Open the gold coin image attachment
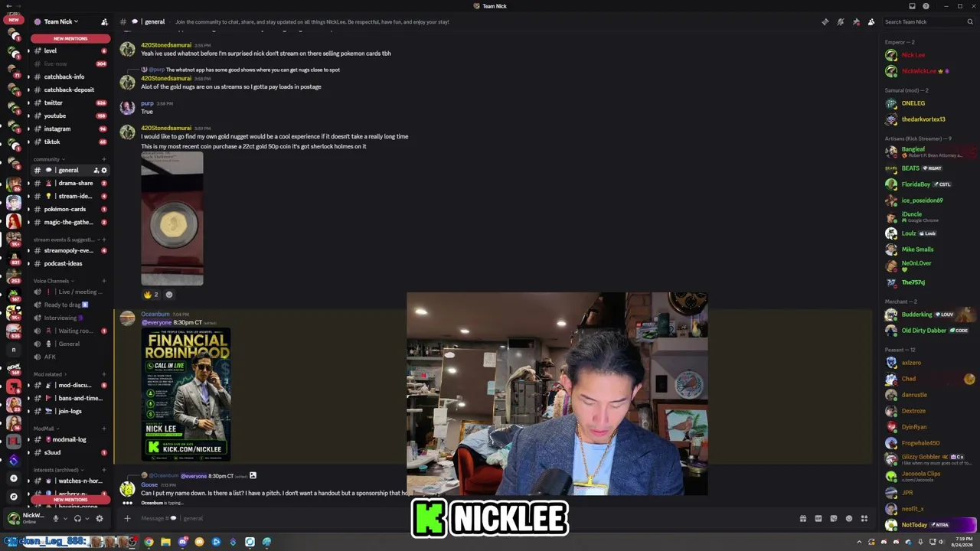Screen dimensions: 980x551 [x=172, y=219]
